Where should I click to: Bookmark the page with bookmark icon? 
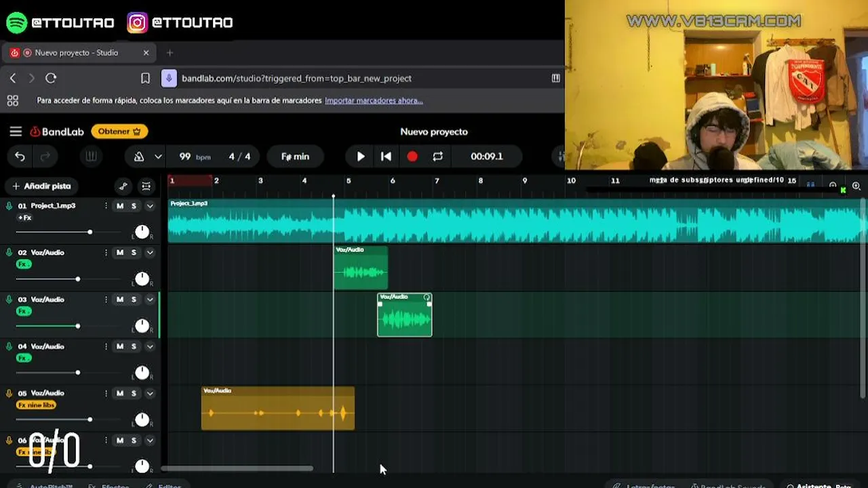pyautogui.click(x=145, y=79)
